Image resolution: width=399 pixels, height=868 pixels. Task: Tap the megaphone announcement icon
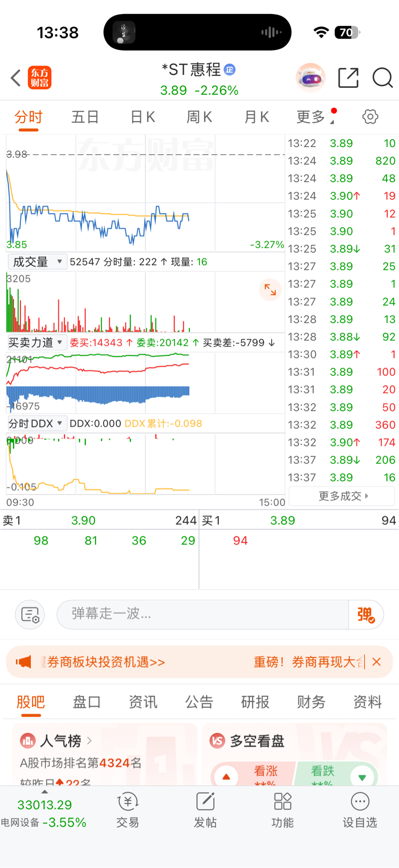coord(23,662)
